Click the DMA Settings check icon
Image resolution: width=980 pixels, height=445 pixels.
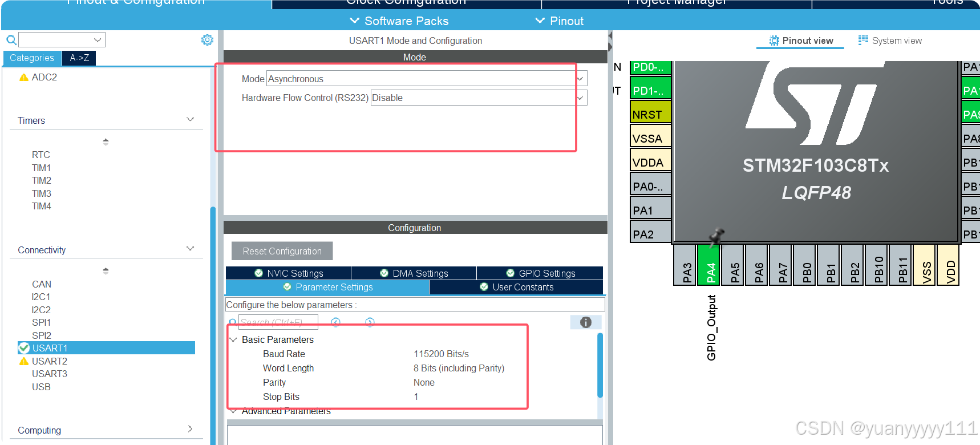384,273
